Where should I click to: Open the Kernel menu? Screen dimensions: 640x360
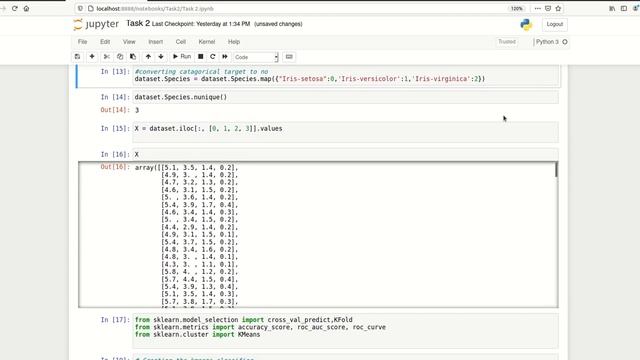click(207, 42)
